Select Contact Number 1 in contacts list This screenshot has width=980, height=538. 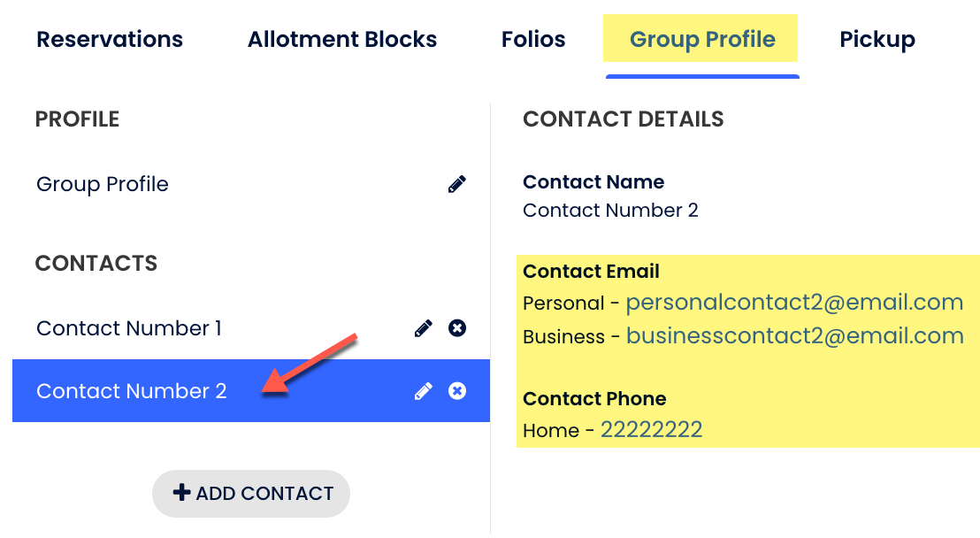coord(129,328)
